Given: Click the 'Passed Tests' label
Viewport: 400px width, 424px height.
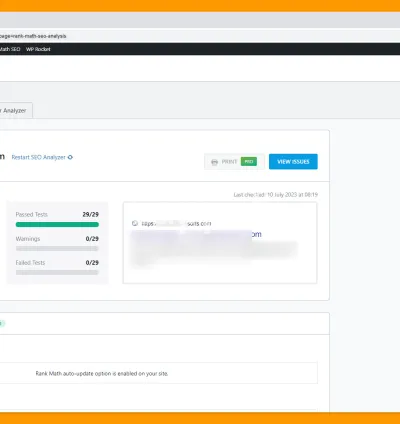Looking at the screenshot, I should pos(32,215).
